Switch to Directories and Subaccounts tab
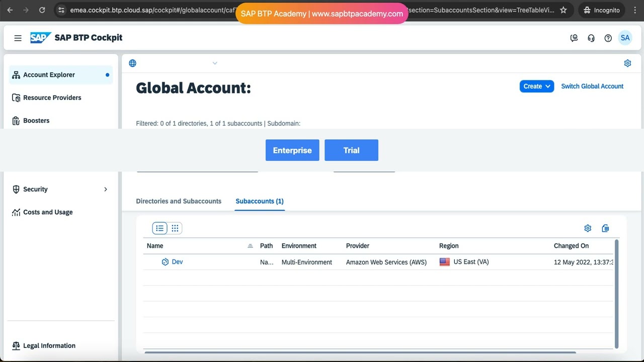This screenshot has width=644, height=362. tap(179, 201)
